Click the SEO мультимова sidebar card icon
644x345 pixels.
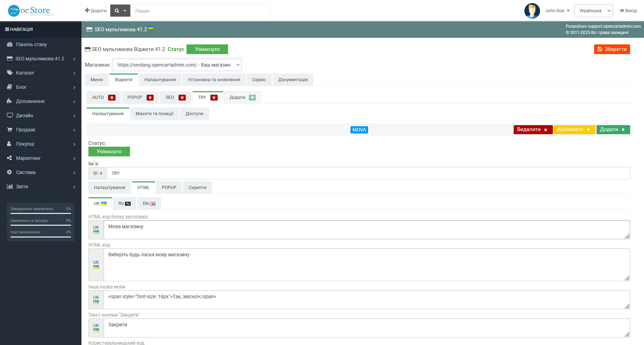[10, 59]
